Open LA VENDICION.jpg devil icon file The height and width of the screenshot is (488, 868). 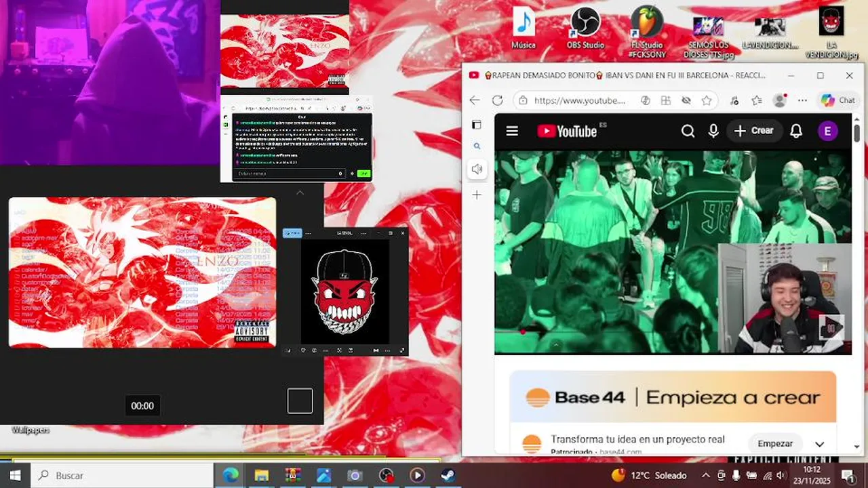831,32
